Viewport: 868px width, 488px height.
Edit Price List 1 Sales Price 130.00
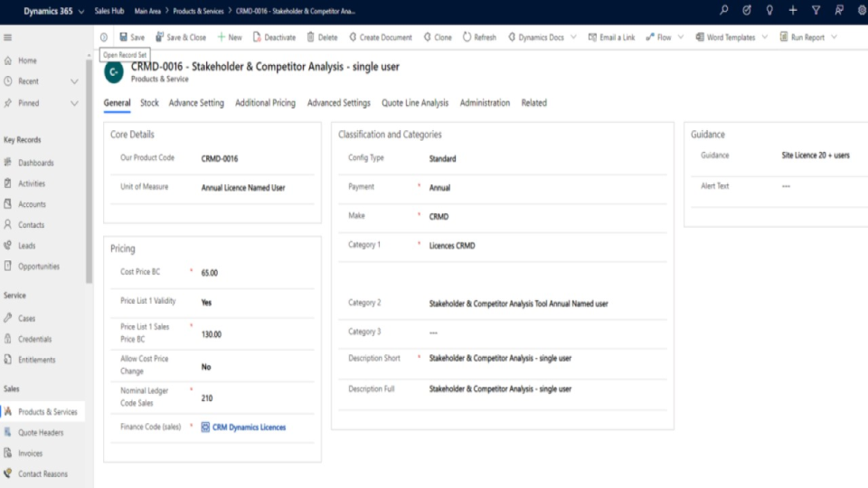coord(257,334)
